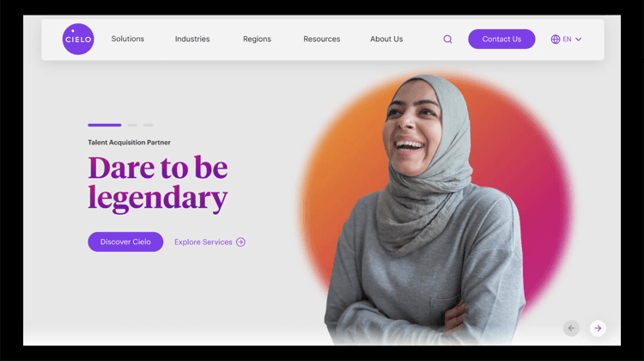Go to previous slide arrow
Screen dimensions: 644x361
click(x=571, y=328)
